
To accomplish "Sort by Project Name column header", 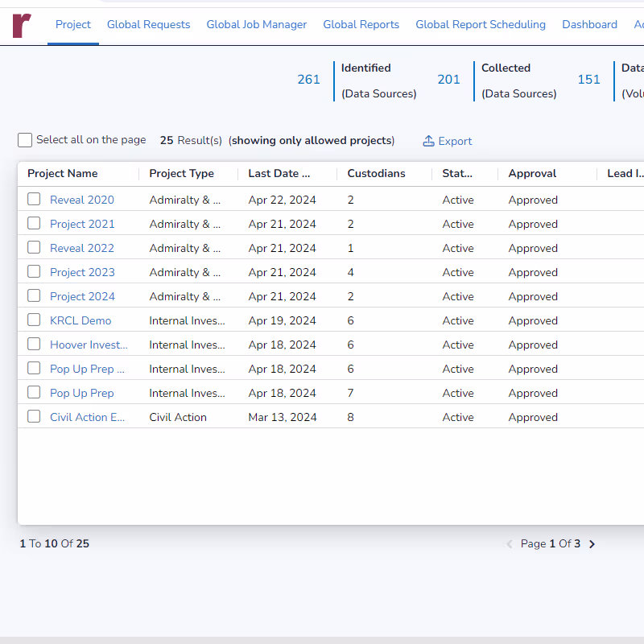I will pos(63,174).
